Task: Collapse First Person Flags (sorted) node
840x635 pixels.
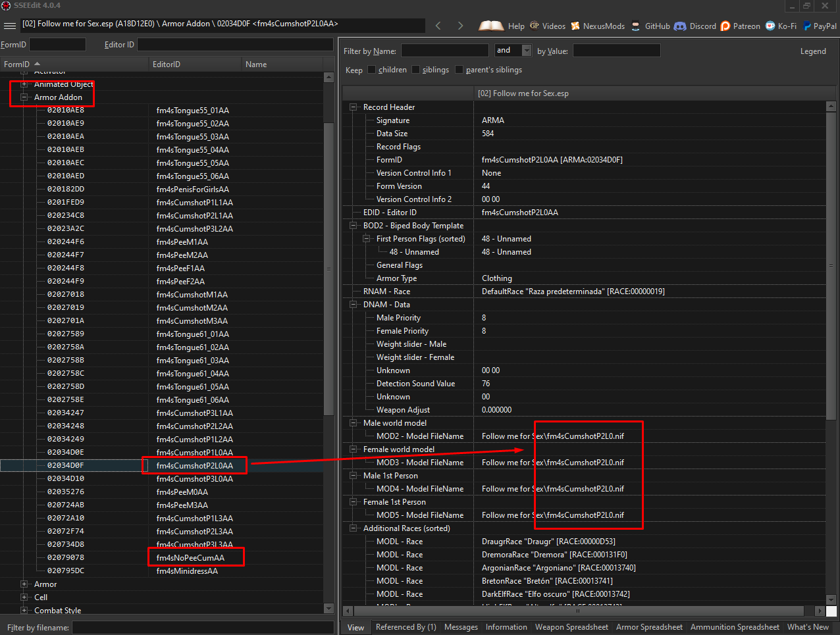Action: [x=367, y=239]
